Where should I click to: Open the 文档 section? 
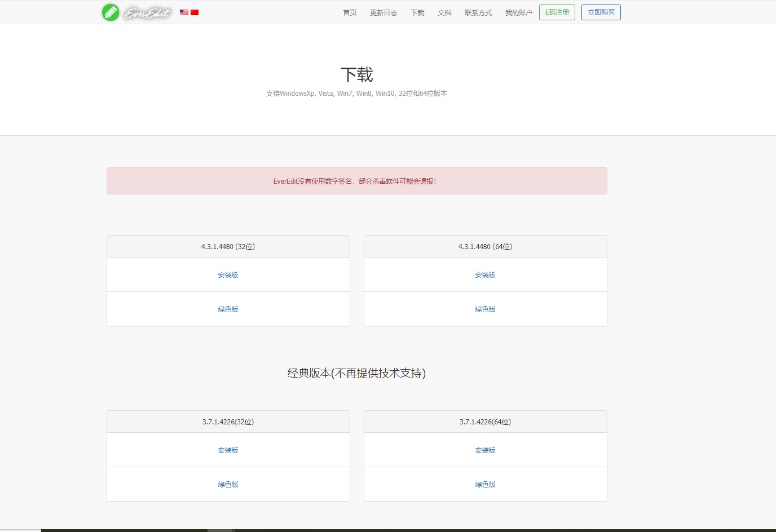(x=444, y=12)
